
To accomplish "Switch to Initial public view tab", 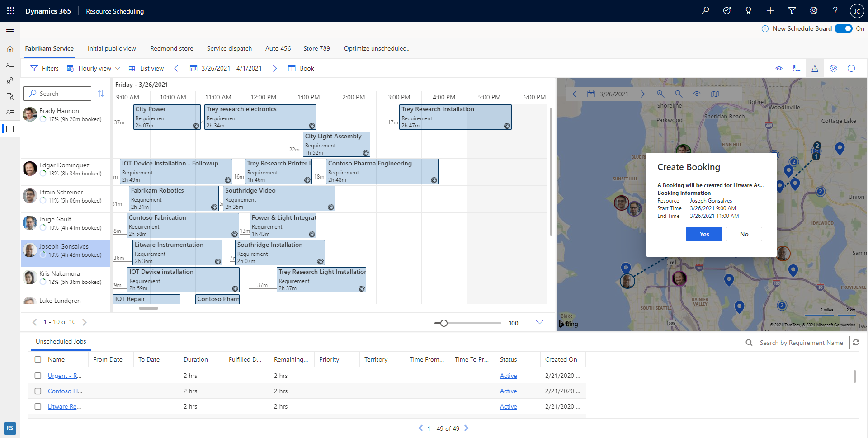I will click(112, 48).
